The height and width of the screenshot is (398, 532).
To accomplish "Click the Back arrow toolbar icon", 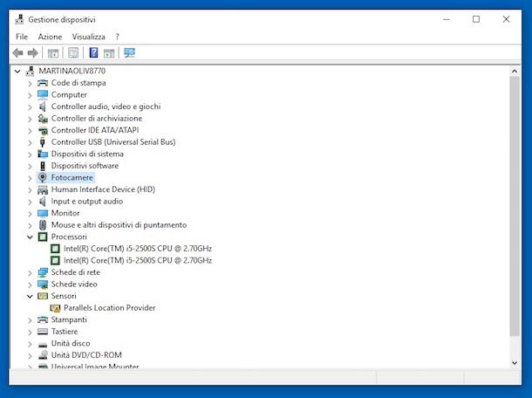I will pyautogui.click(x=17, y=52).
